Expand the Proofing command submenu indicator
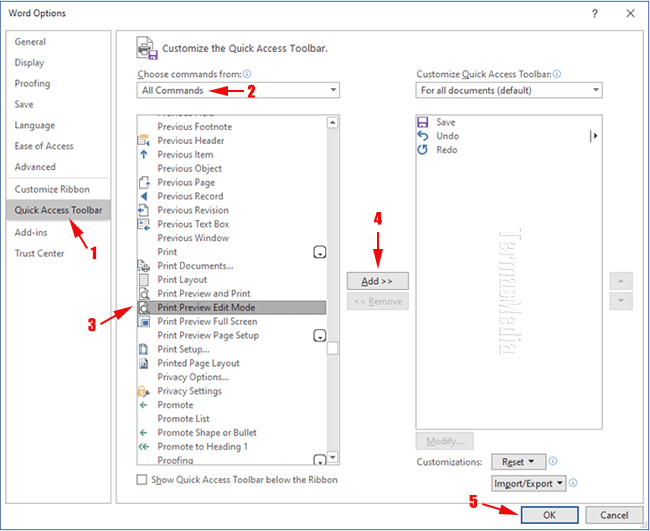The height and width of the screenshot is (531, 650). (320, 460)
